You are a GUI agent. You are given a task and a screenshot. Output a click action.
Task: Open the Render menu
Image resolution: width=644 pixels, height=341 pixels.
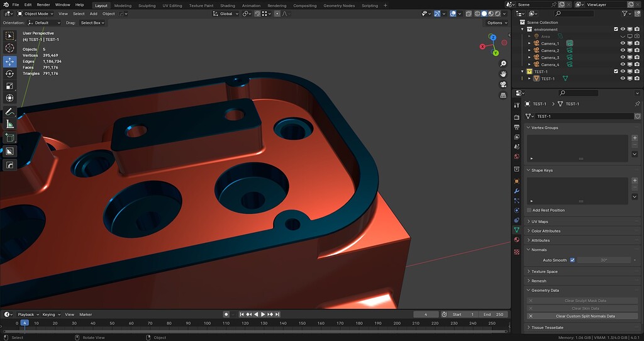(x=43, y=5)
